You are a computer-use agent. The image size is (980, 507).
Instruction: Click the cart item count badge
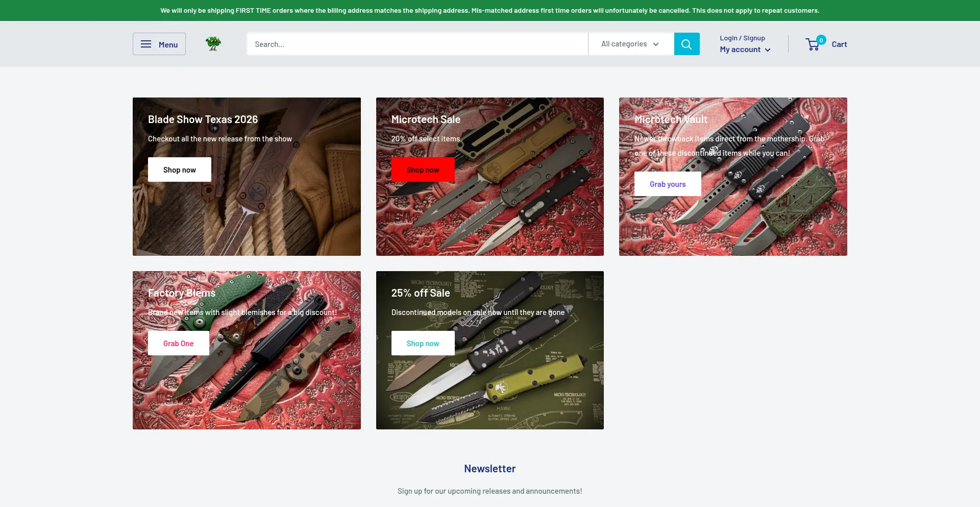coord(821,40)
